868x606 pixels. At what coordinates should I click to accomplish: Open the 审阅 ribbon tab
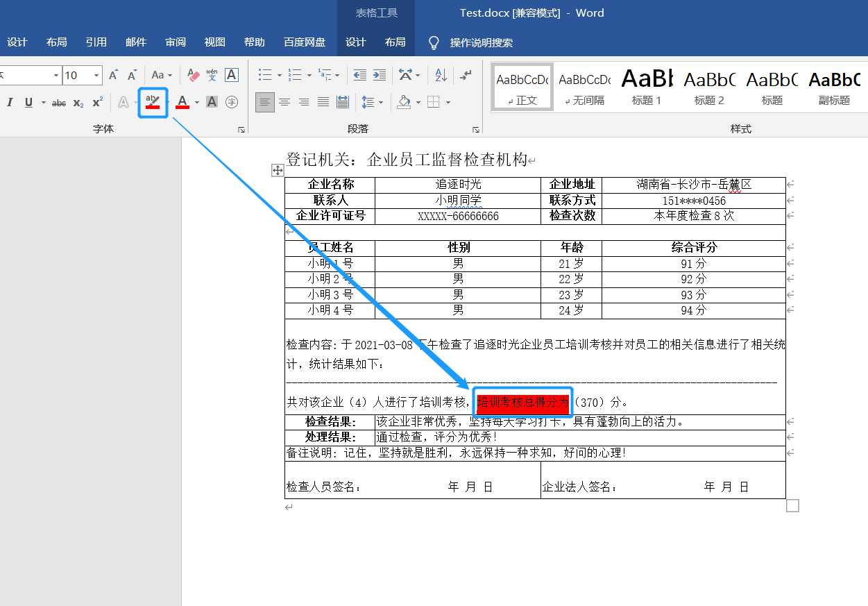[x=176, y=42]
